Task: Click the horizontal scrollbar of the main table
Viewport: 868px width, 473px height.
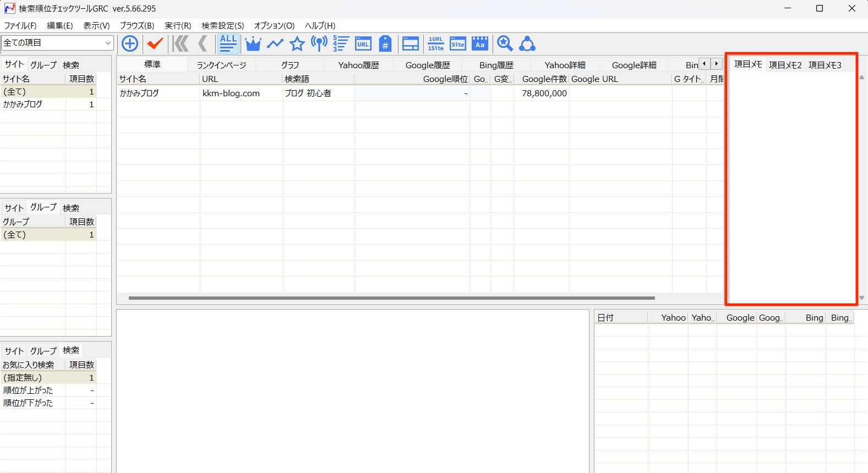Action: (392, 298)
